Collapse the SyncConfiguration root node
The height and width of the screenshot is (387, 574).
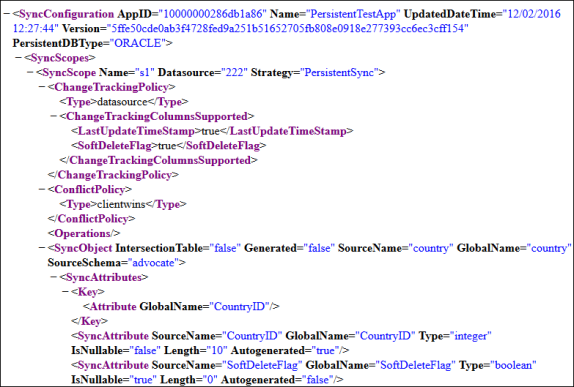coord(7,14)
